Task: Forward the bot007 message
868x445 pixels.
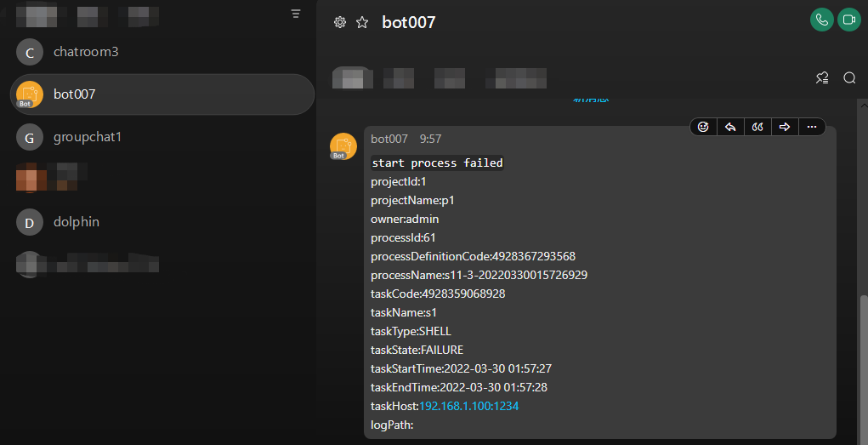Action: point(785,127)
